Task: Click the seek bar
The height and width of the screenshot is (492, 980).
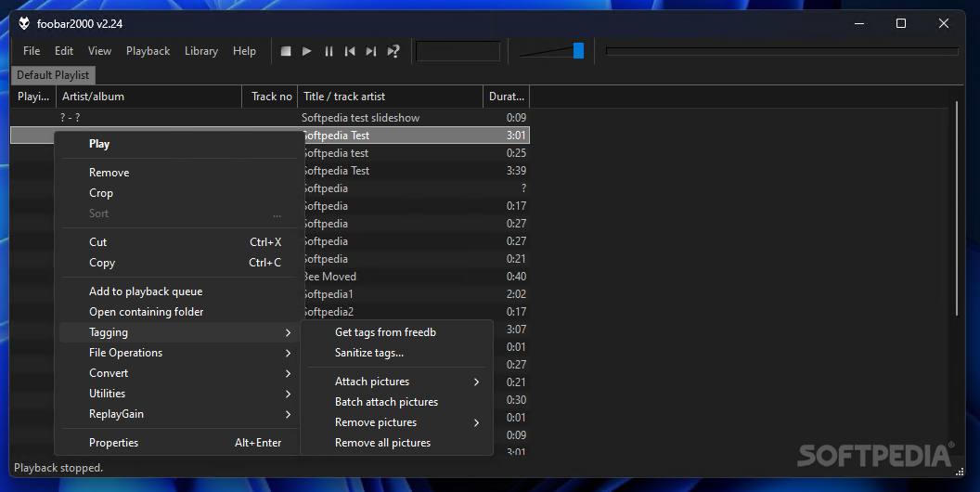Action: coord(782,51)
